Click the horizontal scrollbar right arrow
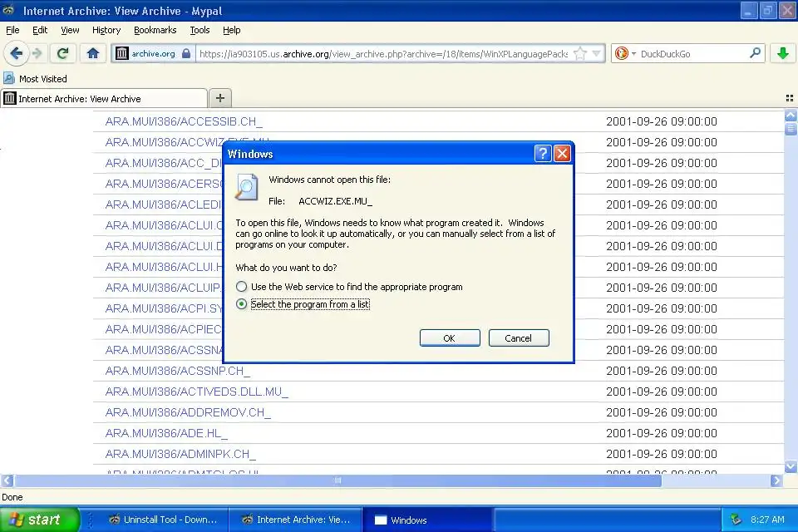The height and width of the screenshot is (532, 798). pos(776,480)
